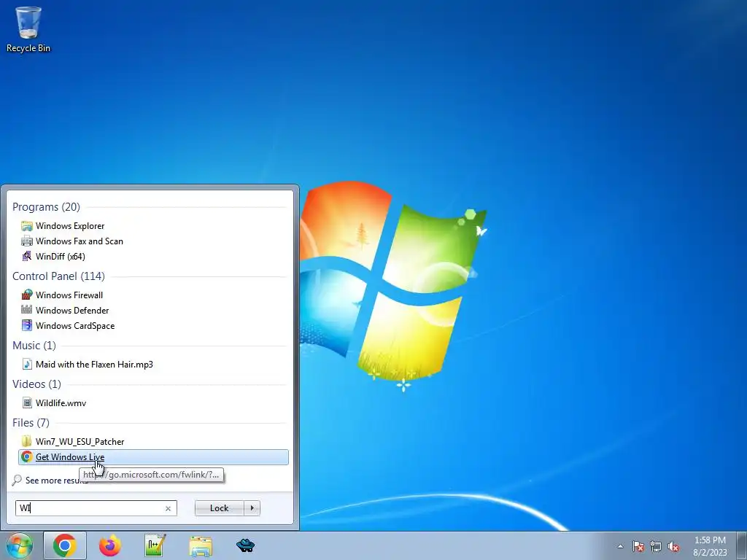Click the Music (1) category header
The image size is (747, 560).
pyautogui.click(x=34, y=345)
